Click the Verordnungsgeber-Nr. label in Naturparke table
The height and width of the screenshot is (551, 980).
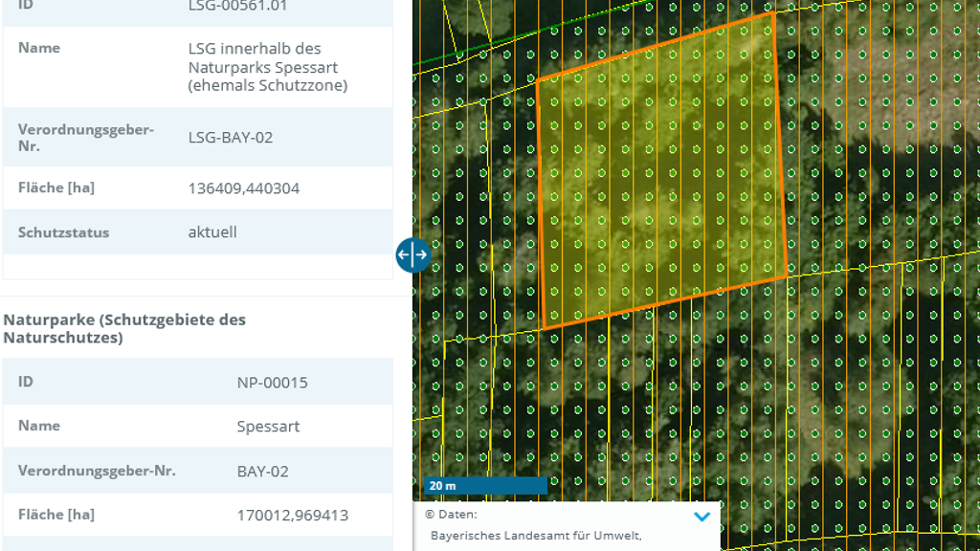click(97, 471)
